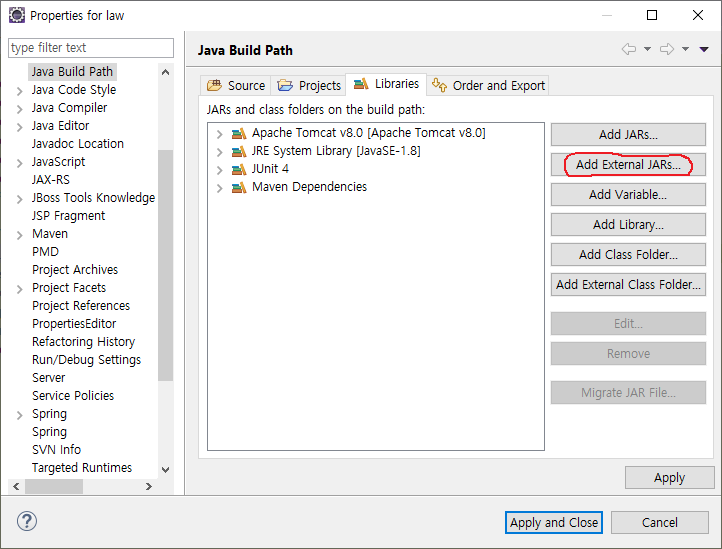Click Maven Dependencies library icon
The image size is (722, 549).
[239, 187]
